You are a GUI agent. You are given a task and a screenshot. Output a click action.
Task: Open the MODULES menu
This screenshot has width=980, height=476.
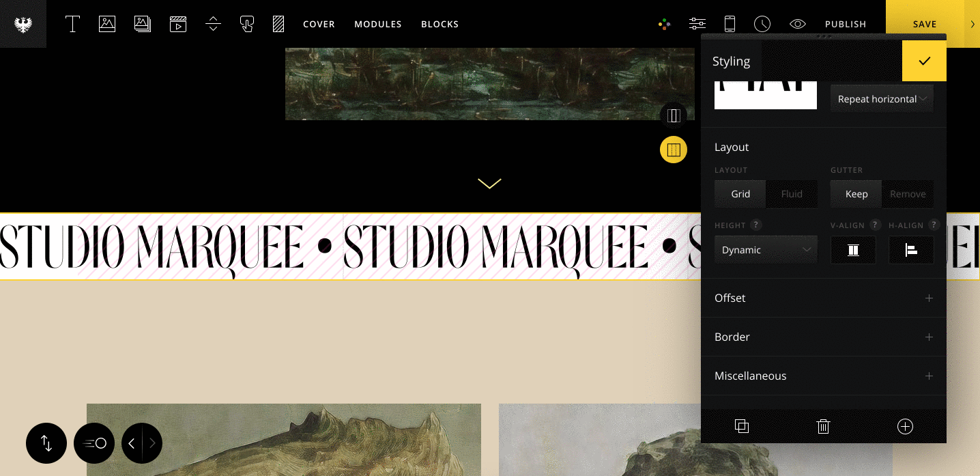378,24
